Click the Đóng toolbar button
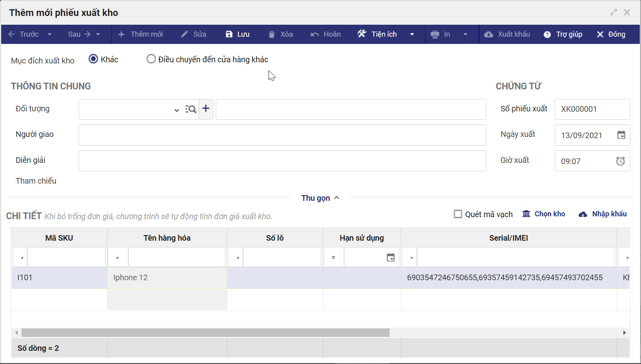This screenshot has height=364, width=641. pos(611,34)
